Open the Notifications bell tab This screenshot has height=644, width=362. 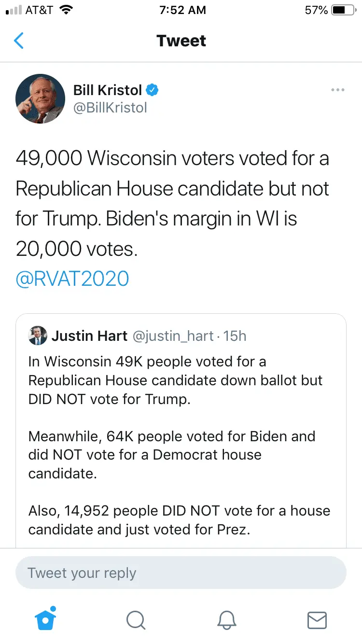(x=226, y=620)
